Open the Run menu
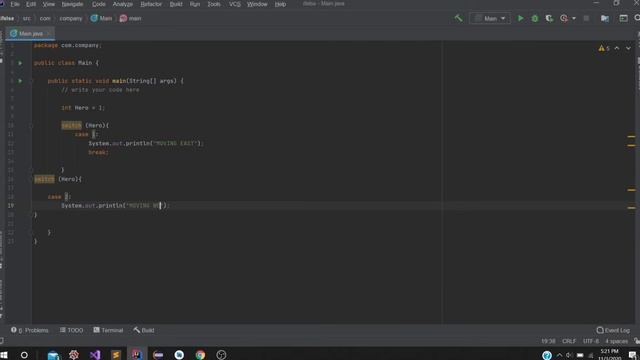 (195, 4)
